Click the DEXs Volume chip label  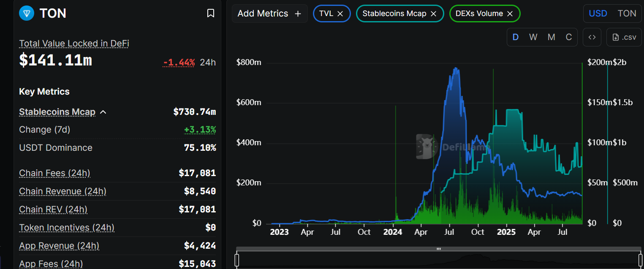tap(479, 14)
